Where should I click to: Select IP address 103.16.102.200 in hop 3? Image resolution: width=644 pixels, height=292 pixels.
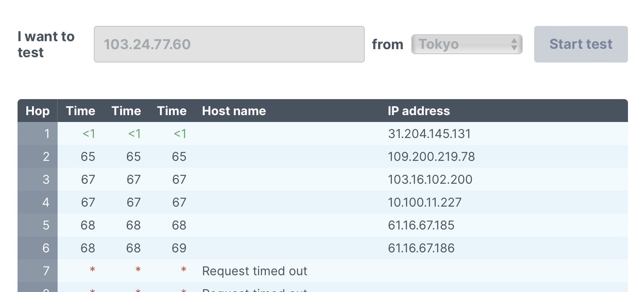(x=430, y=180)
